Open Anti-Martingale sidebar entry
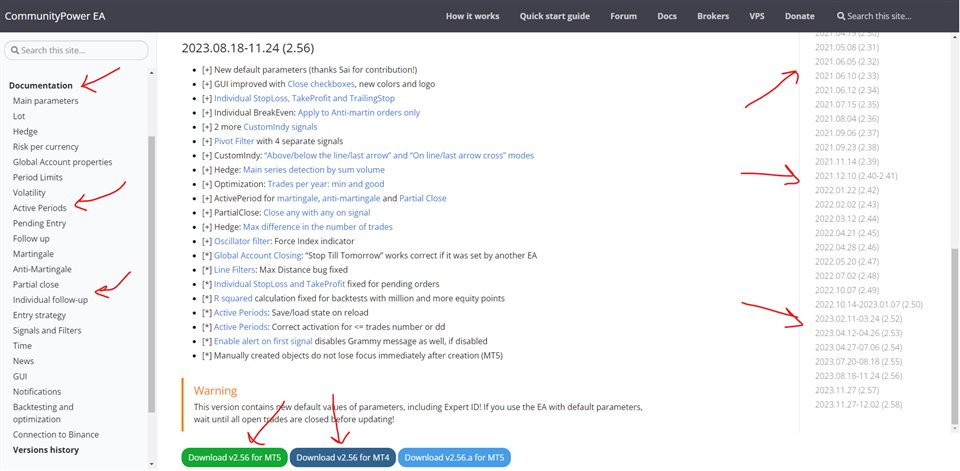960x471 pixels. pyautogui.click(x=42, y=269)
